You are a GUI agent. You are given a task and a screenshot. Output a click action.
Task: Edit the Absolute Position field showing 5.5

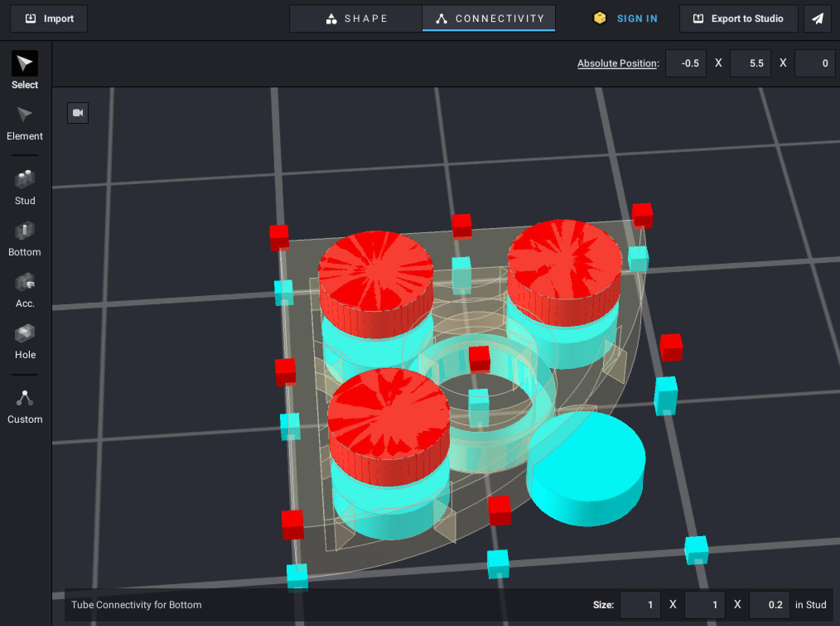(751, 63)
